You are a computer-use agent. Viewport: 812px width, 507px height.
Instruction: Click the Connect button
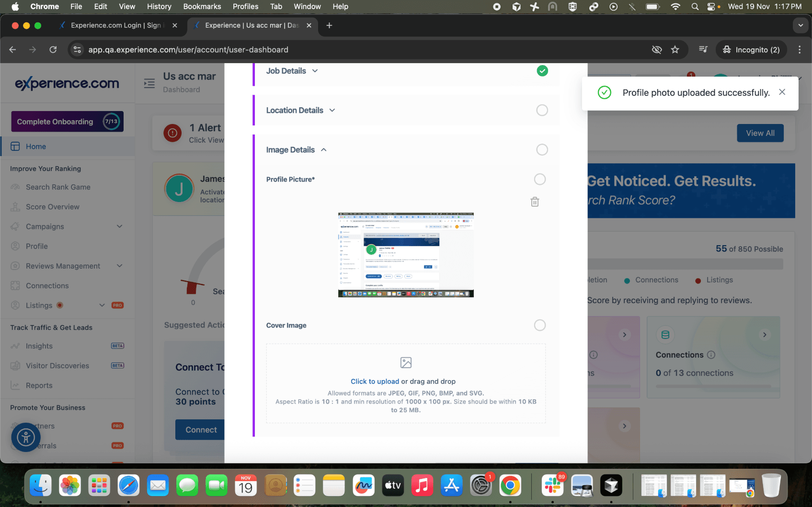201,430
